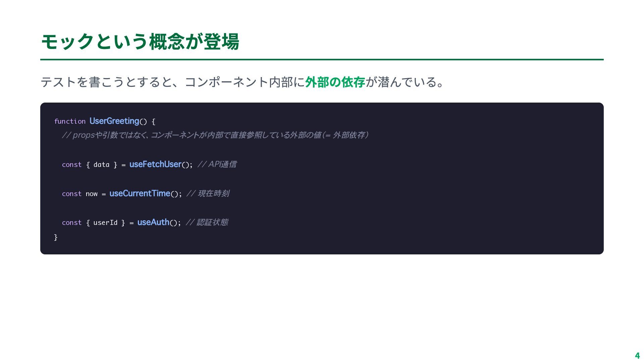Click the userId variable in destructuring
644x362 pixels.
tap(105, 223)
